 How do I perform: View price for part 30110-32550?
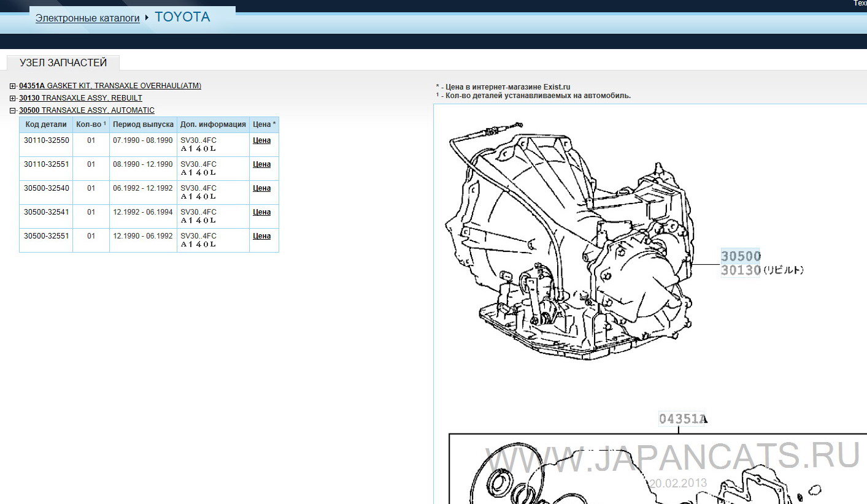[261, 140]
